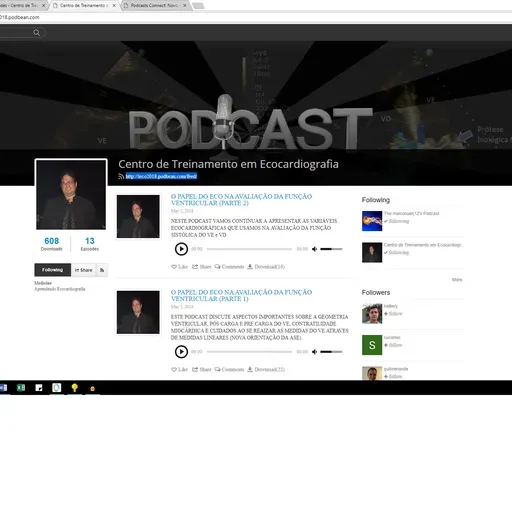Open the jellyfish podcast avatar under Following
The height and width of the screenshot is (512, 512).
point(372,221)
